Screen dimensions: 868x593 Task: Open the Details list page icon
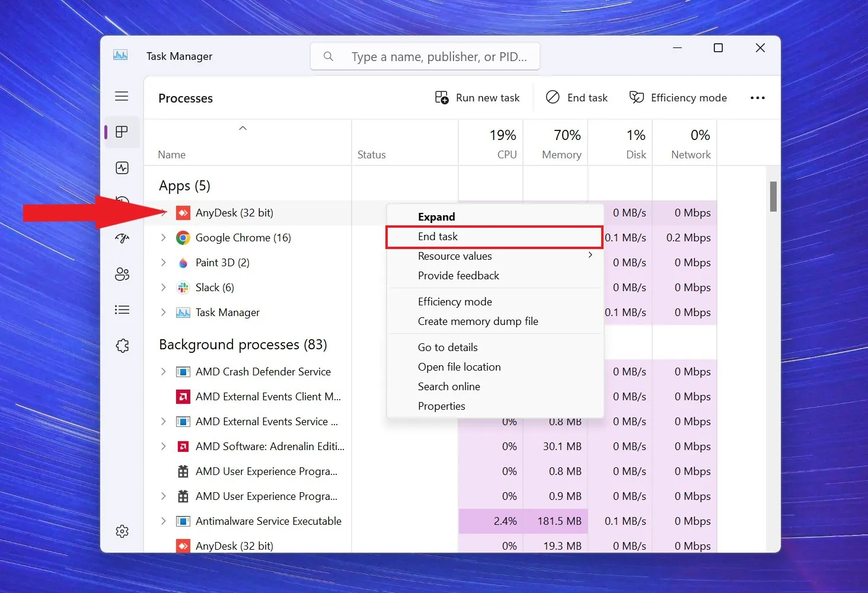[122, 310]
